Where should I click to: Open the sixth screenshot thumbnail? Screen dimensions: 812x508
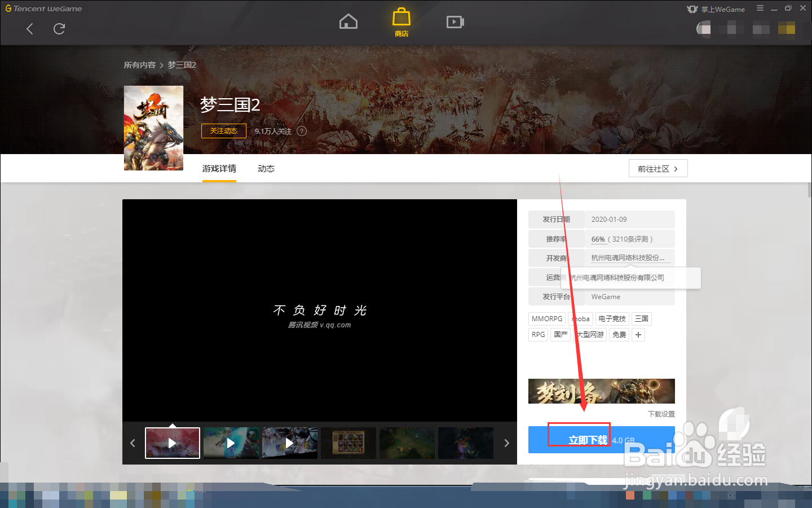[466, 443]
